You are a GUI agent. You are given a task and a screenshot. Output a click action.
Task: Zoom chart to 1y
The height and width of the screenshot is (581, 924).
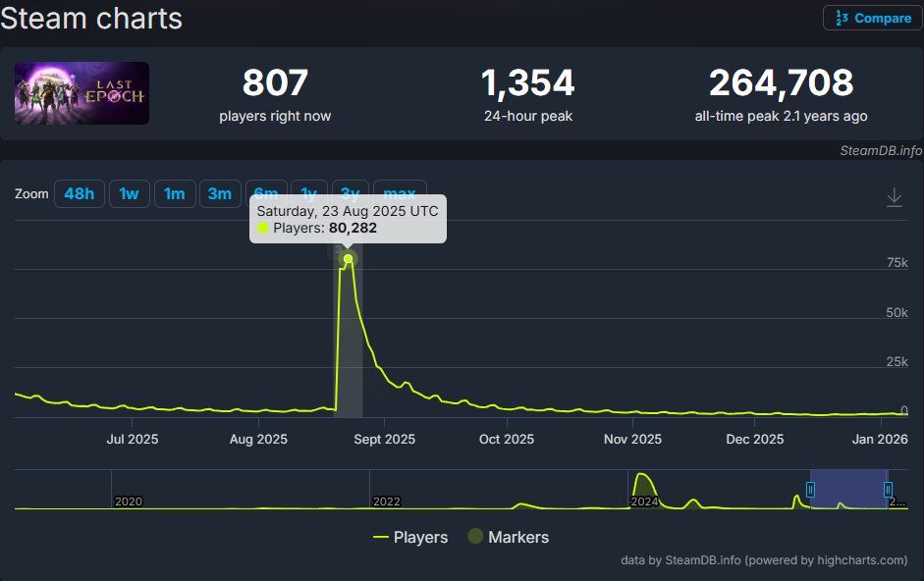point(308,190)
